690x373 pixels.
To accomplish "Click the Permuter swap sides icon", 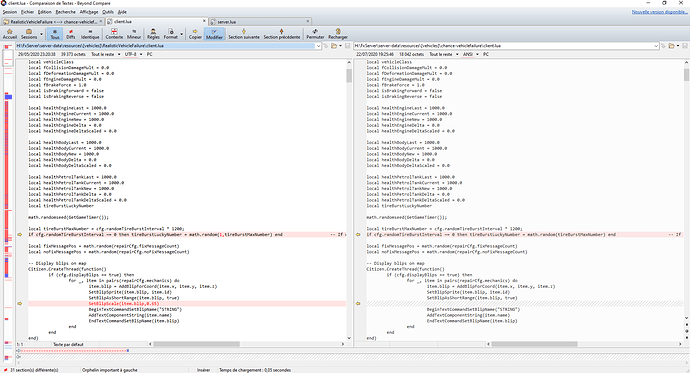I will click(315, 34).
